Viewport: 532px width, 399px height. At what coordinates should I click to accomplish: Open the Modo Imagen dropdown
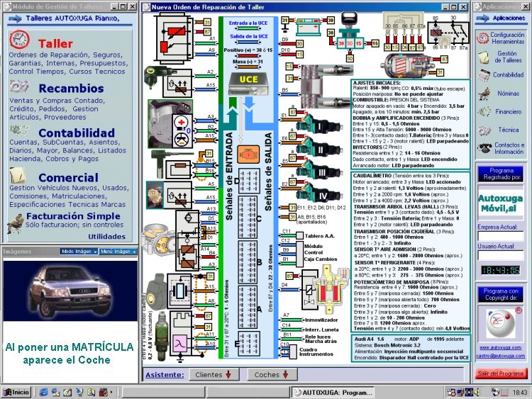click(79, 252)
